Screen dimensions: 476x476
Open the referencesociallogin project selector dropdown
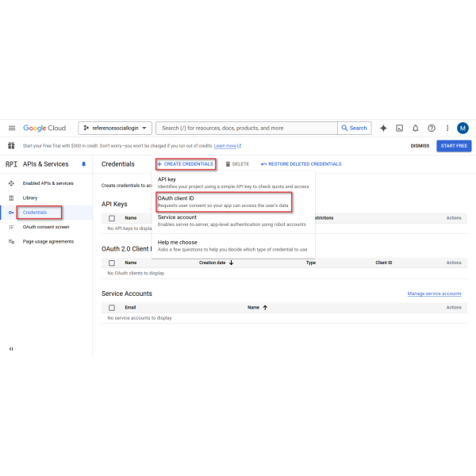(116, 128)
